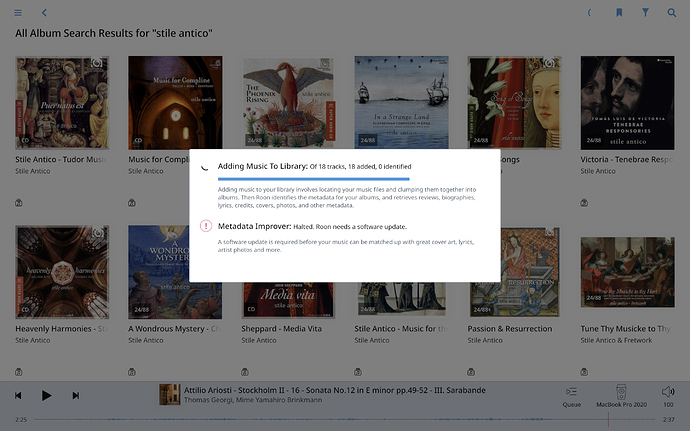
Task: Open the Queue
Action: [572, 396]
